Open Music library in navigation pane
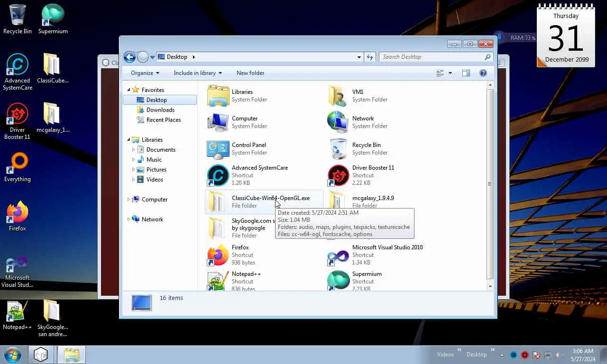This screenshot has height=364, width=607. pyautogui.click(x=154, y=160)
